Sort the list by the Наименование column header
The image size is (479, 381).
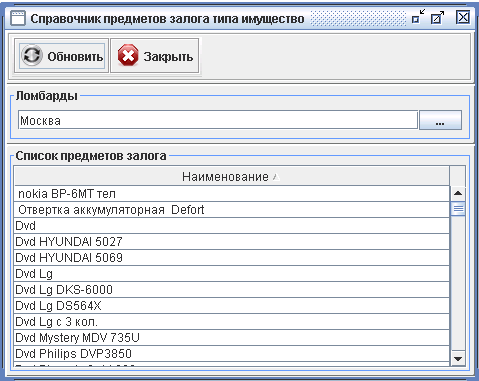point(232,177)
